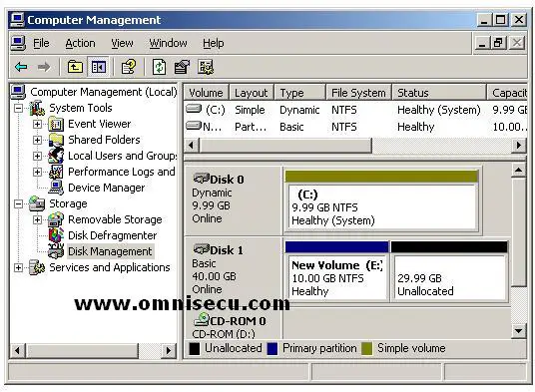Click the Device Manager icon
Screen dimensions: 535x392
pyautogui.click(x=56, y=188)
